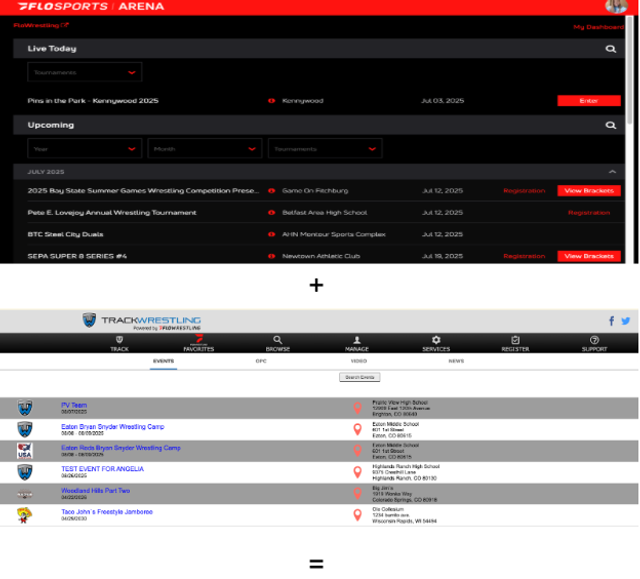The width and height of the screenshot is (640, 579).
Task: Switch to the News tab
Action: click(456, 361)
